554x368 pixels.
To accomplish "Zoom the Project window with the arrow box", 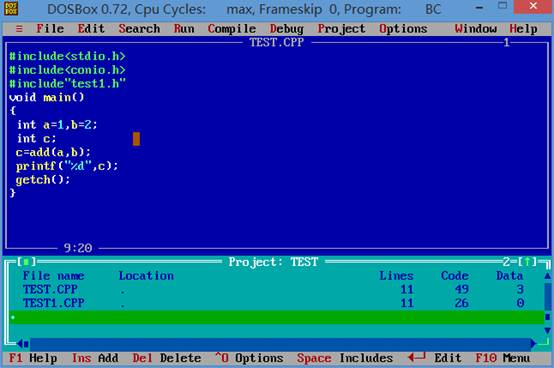I will tap(528, 262).
